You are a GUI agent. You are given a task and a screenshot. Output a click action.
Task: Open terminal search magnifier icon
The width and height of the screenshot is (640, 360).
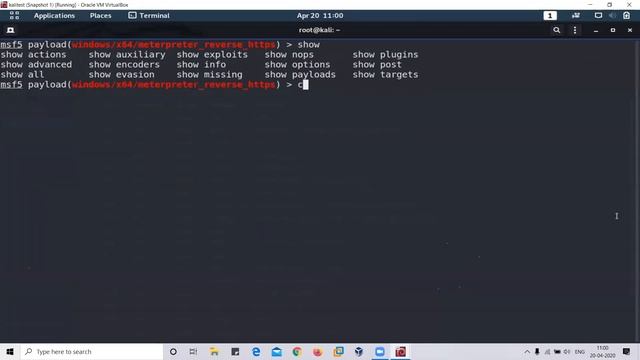tap(556, 30)
